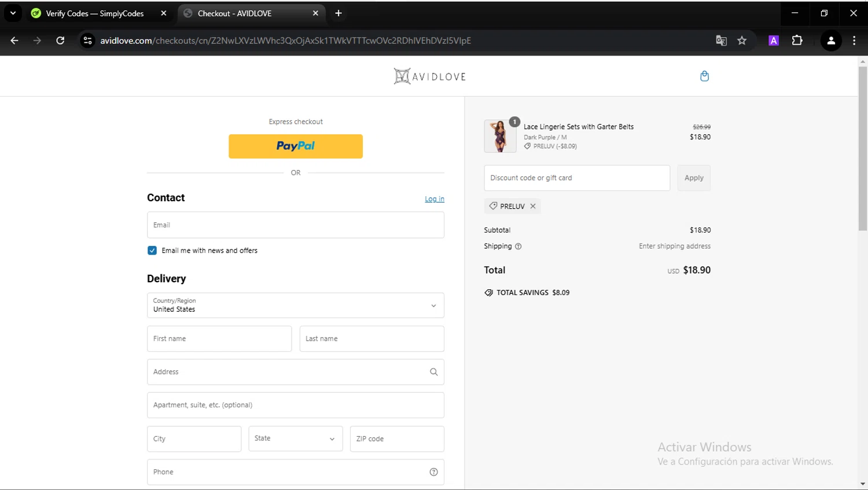Viewport: 868px width, 490px height.
Task: Reload the checkout page
Action: coord(60,40)
